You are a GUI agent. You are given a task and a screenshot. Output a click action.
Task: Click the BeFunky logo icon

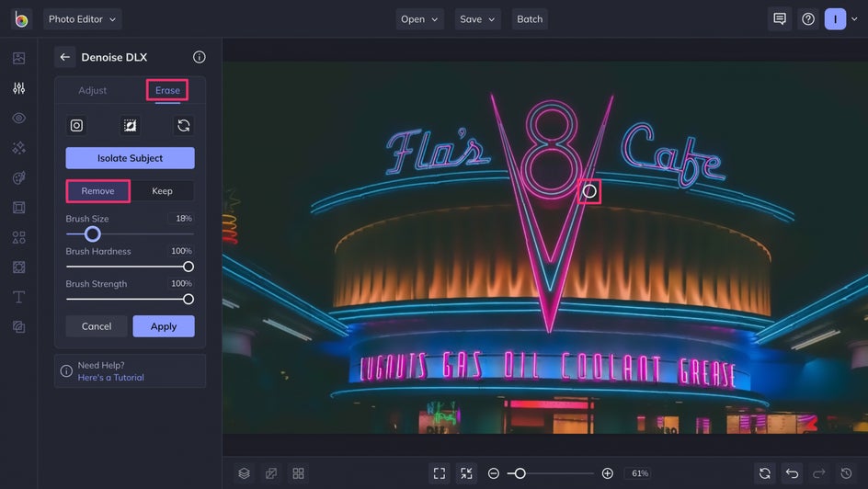pos(21,19)
